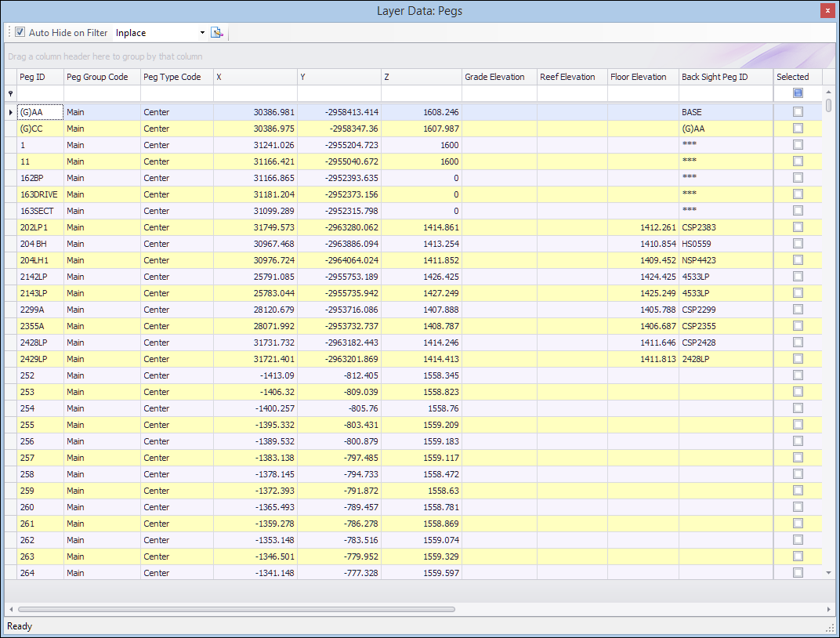Click the edit icon beside Inplace dropdown
The image size is (840, 638).
(x=217, y=33)
